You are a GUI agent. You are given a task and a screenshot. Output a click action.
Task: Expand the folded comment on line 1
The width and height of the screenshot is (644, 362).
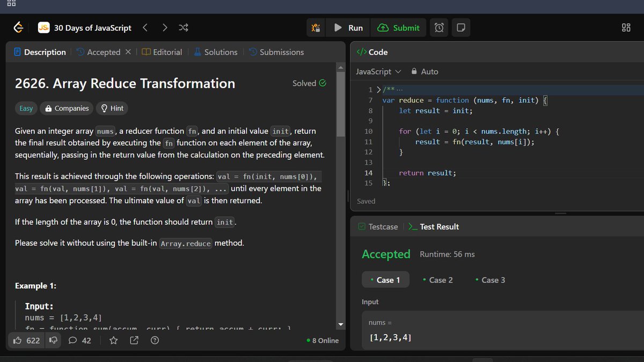click(379, 89)
